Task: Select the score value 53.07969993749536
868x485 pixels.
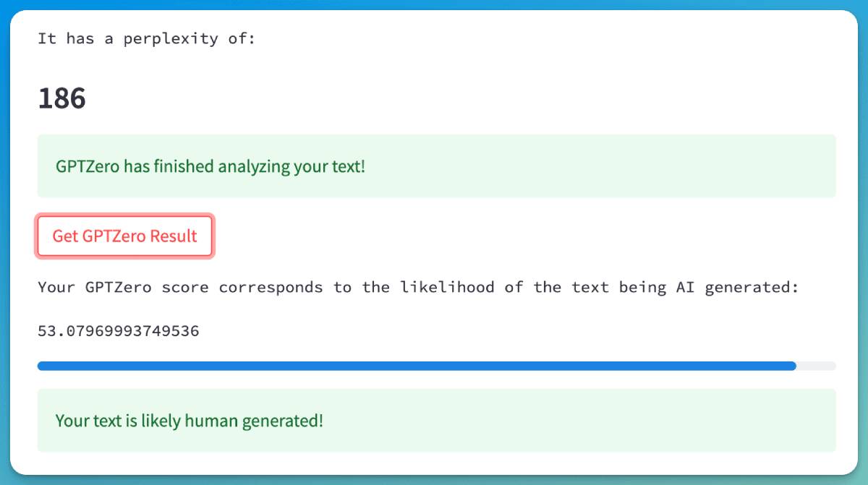Action: coord(119,330)
